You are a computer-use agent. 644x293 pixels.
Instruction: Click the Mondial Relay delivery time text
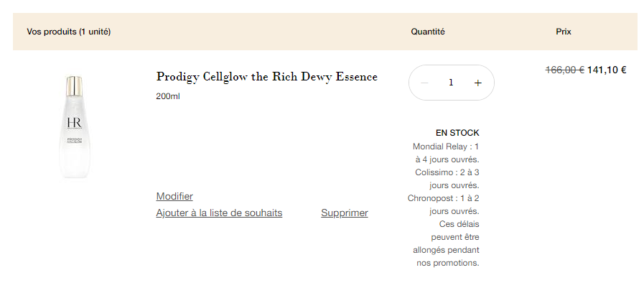click(x=446, y=153)
